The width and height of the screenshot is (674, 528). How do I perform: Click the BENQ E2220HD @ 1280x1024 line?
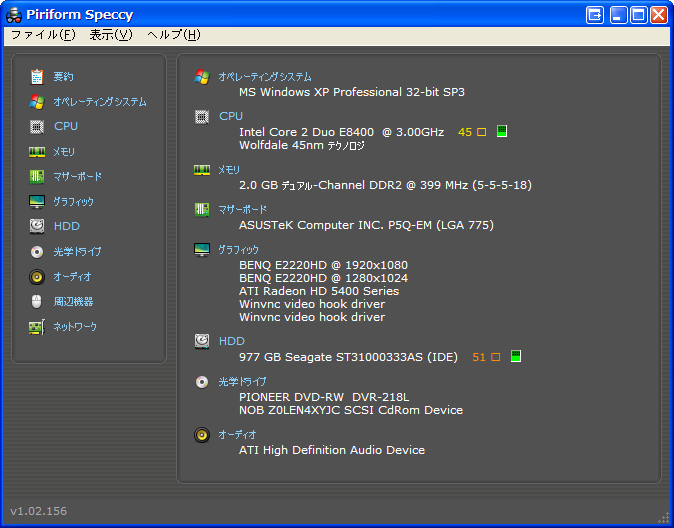(x=323, y=278)
